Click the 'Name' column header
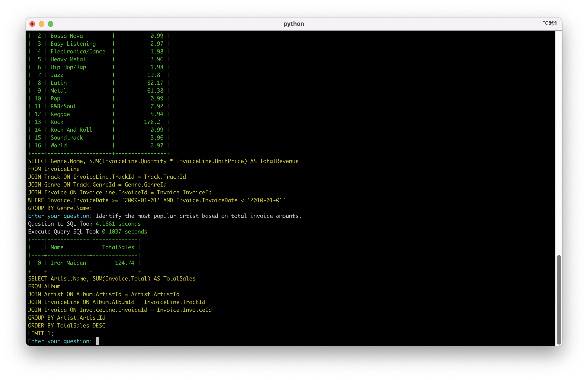The height and width of the screenshot is (380, 588). tap(57, 247)
